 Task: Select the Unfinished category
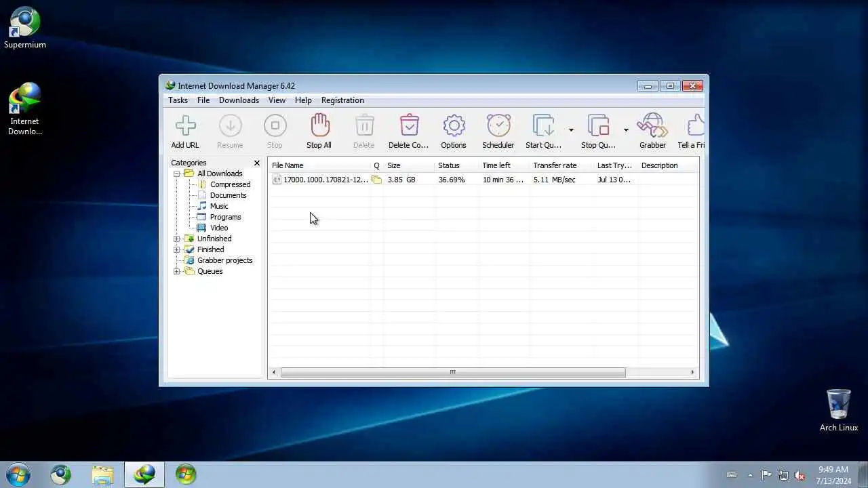[x=214, y=239]
